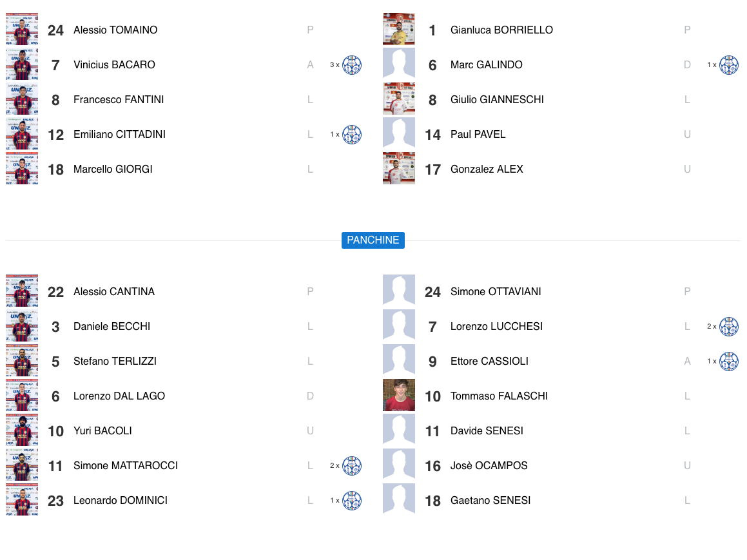
Task: Click placeholder avatar of Paul PAVEL
Action: pyautogui.click(x=399, y=134)
